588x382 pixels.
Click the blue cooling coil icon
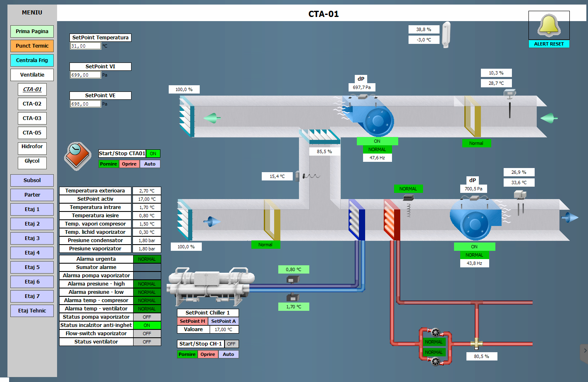pyautogui.click(x=356, y=219)
